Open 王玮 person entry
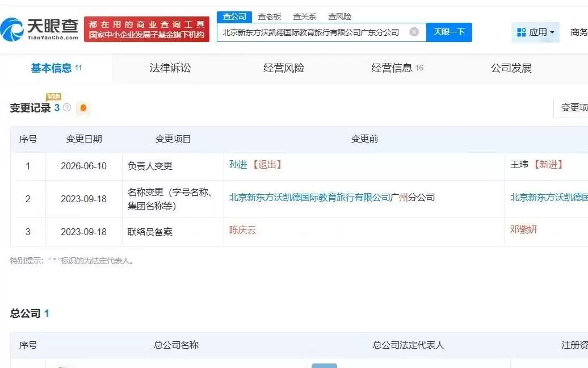This screenshot has width=588, height=368. (519, 164)
